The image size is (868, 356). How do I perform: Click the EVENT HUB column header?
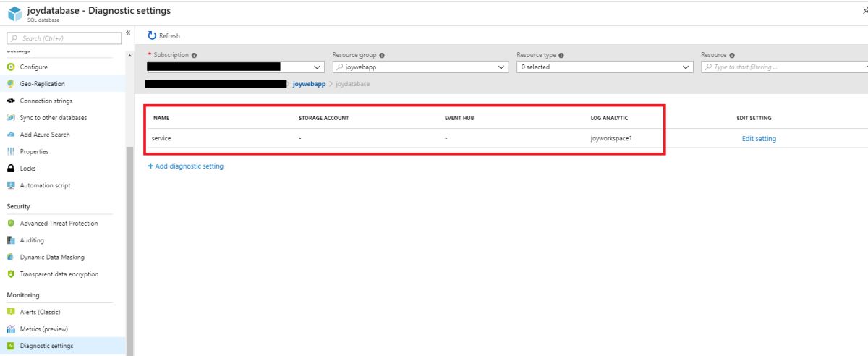click(459, 118)
